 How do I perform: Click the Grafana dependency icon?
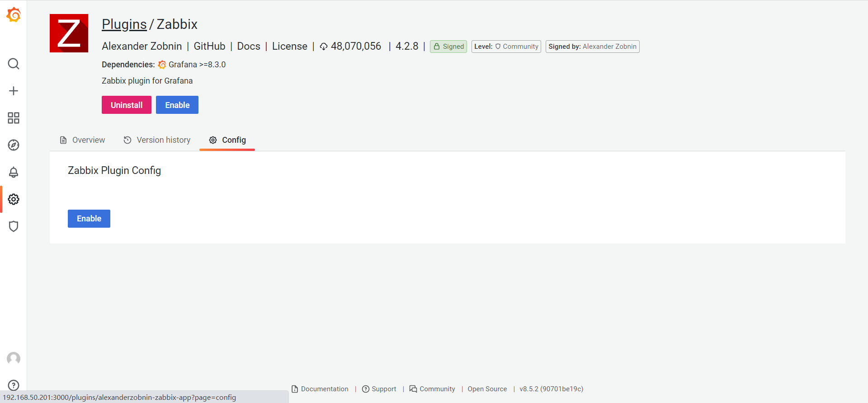[162, 65]
